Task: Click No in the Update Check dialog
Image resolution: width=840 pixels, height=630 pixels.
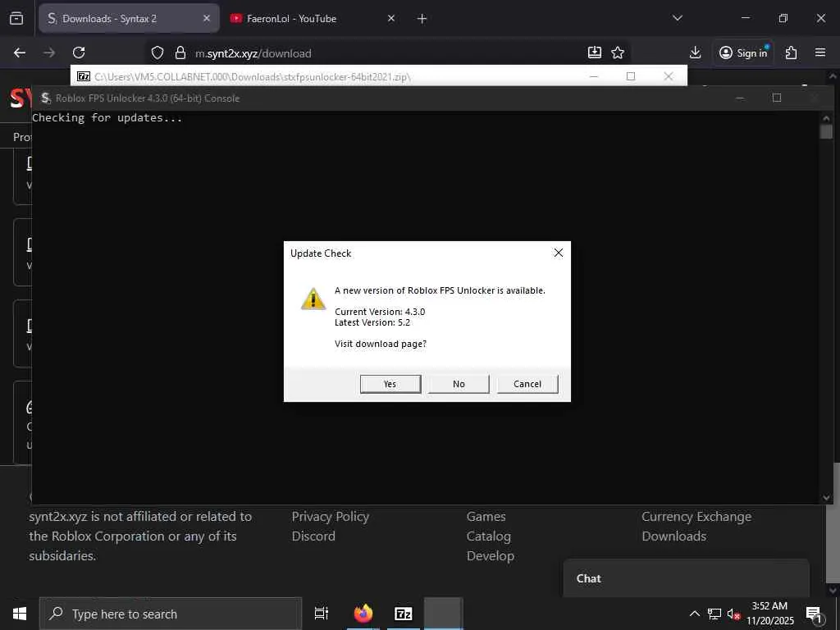Action: tap(459, 384)
